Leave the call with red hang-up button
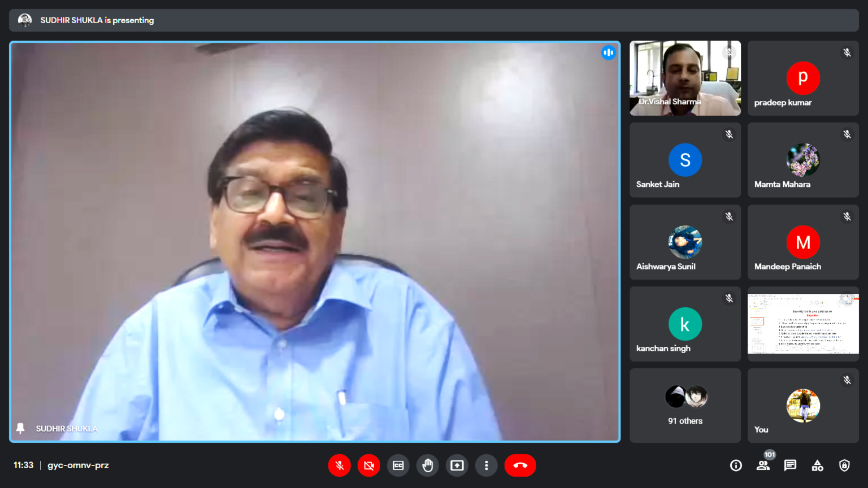Screen dimensions: 868x488 coord(520,465)
